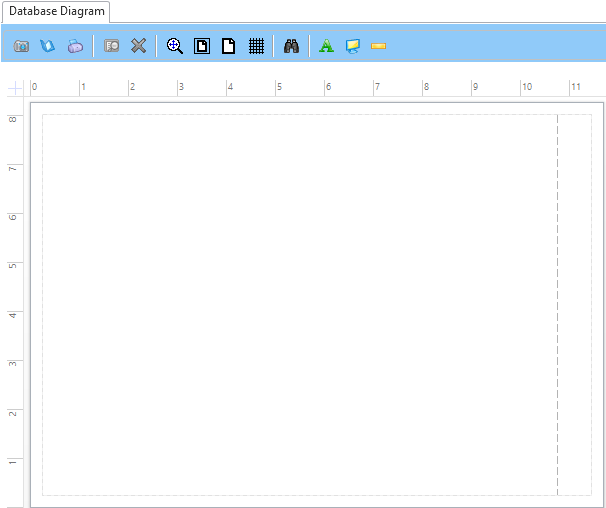Click the yellow bar line icon
The image size is (606, 508).
point(378,46)
